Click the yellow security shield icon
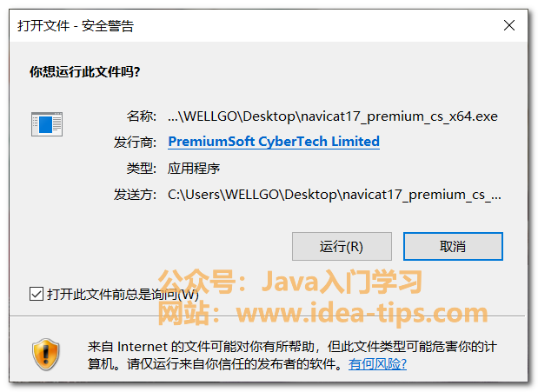 (x=46, y=355)
